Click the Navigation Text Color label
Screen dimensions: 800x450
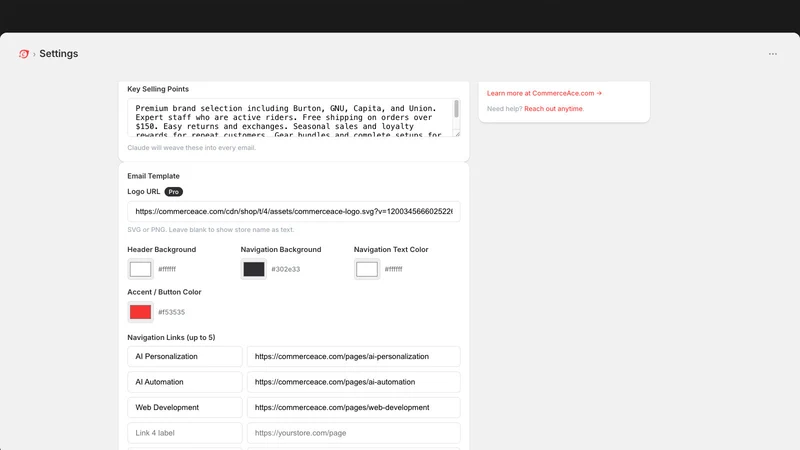tap(391, 249)
